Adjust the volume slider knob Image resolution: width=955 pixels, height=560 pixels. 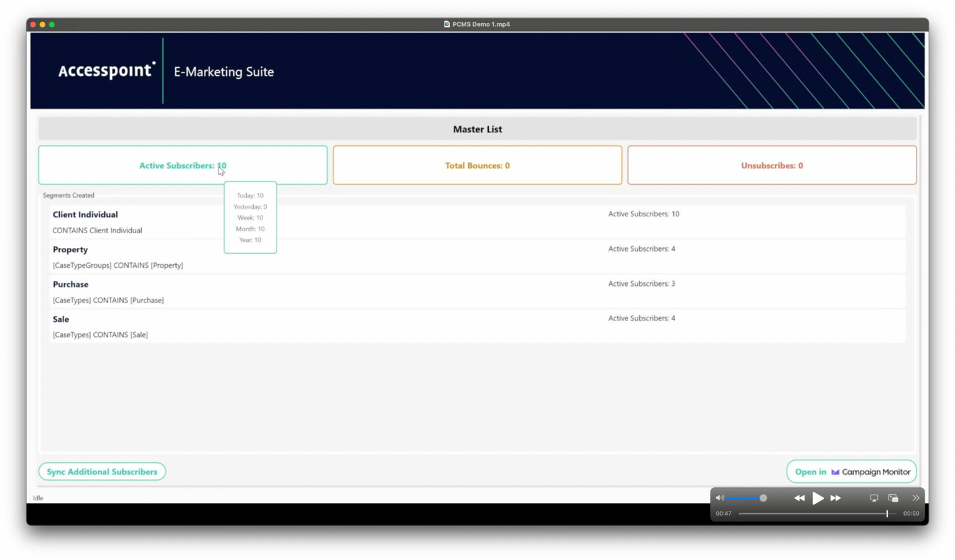click(x=763, y=498)
